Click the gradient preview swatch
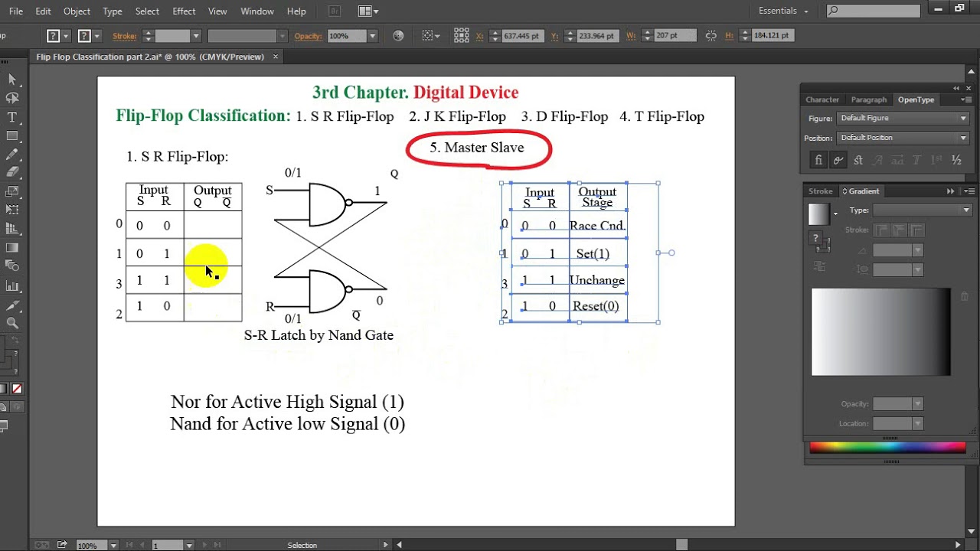Screen dimensions: 980x551 click(x=818, y=214)
